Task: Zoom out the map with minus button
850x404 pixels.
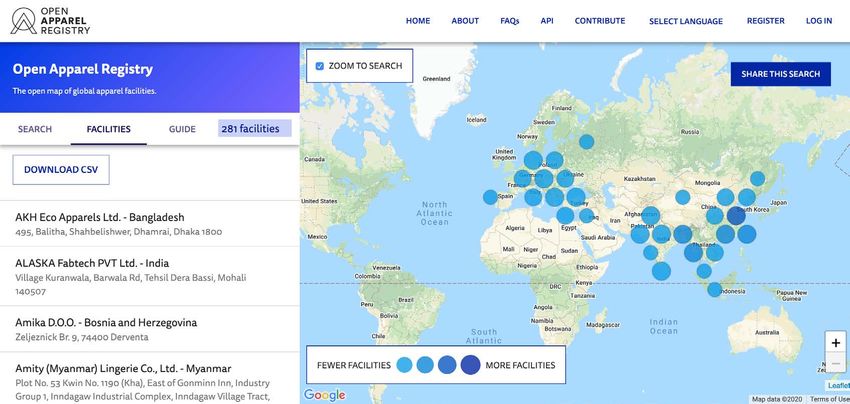Action: (835, 363)
